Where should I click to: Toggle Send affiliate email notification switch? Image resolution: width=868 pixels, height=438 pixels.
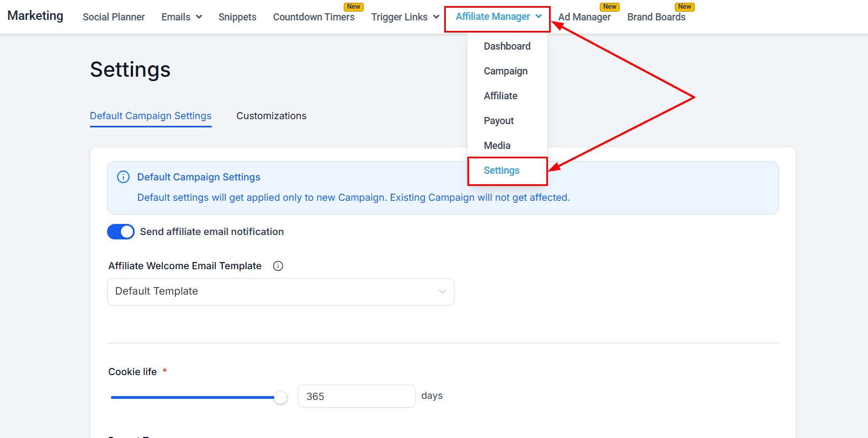(x=121, y=232)
